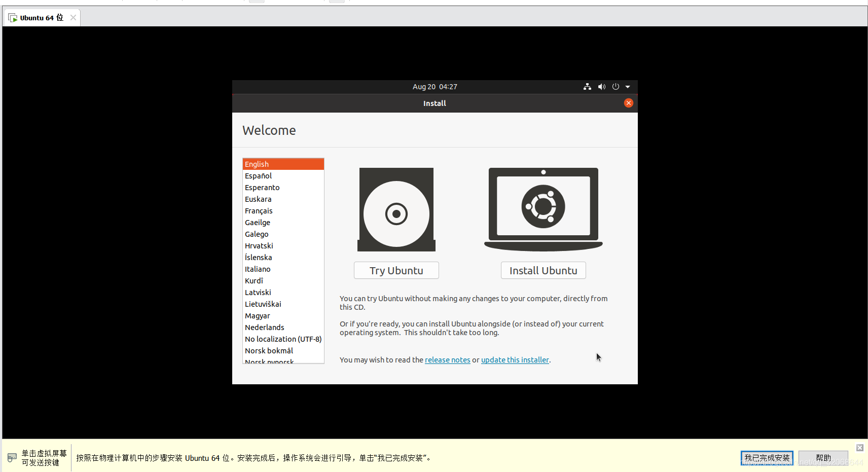868x472 pixels.
Task: Click the CD disc Try Ubuntu image
Action: (396, 209)
